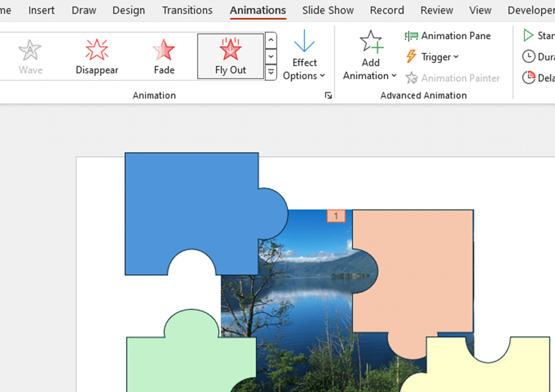This screenshot has height=392, width=555.
Task: Apply the Fly Out animation
Action: point(230,55)
